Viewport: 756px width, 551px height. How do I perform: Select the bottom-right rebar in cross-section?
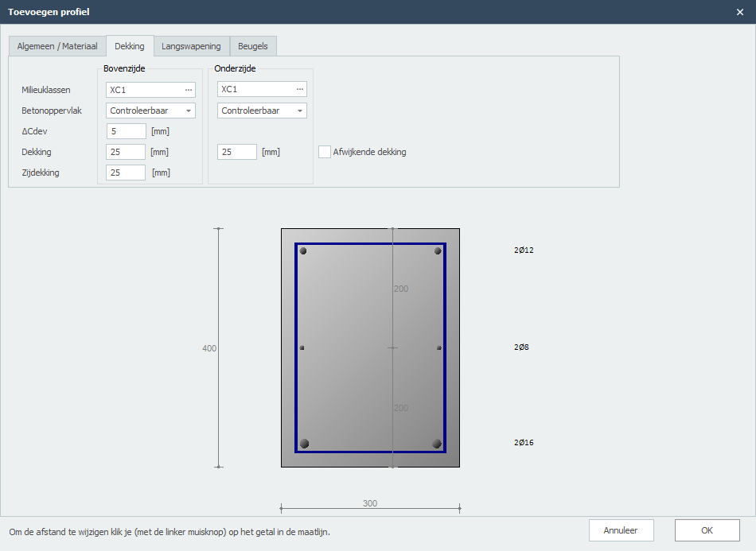(x=436, y=444)
